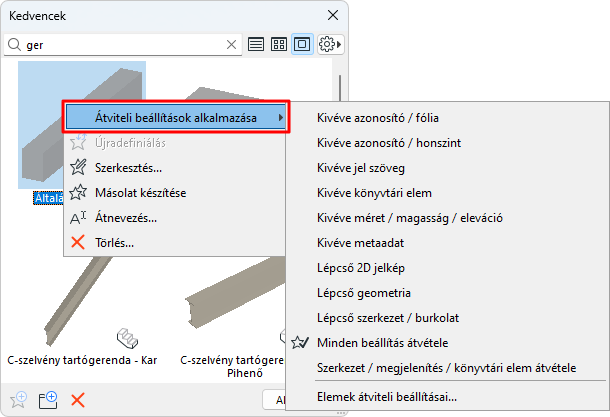Image resolution: width=610 pixels, height=417 pixels.
Task: Select Törlés... from context menu
Action: point(116,242)
